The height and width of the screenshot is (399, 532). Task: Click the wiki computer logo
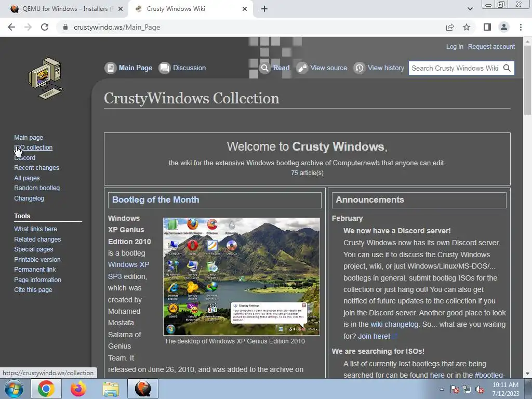45,78
